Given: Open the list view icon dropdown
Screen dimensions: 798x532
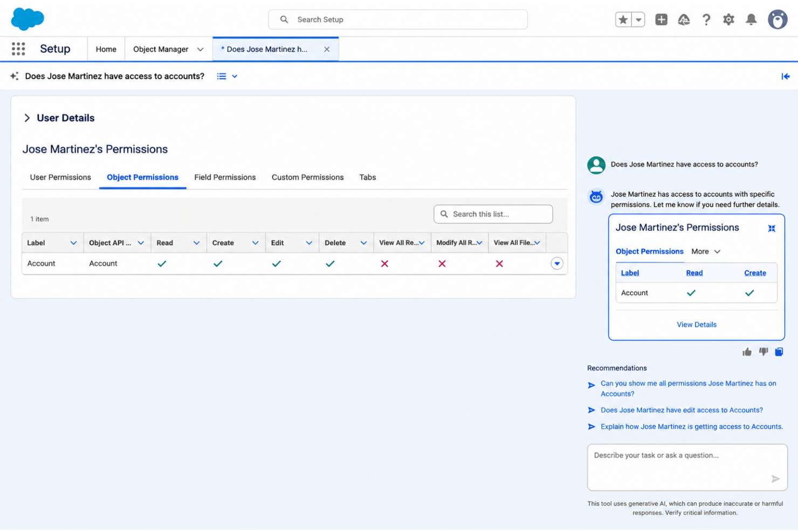Looking at the screenshot, I should click(227, 76).
